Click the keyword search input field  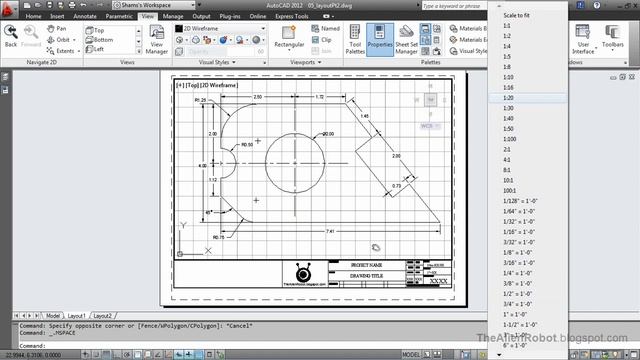(454, 6)
